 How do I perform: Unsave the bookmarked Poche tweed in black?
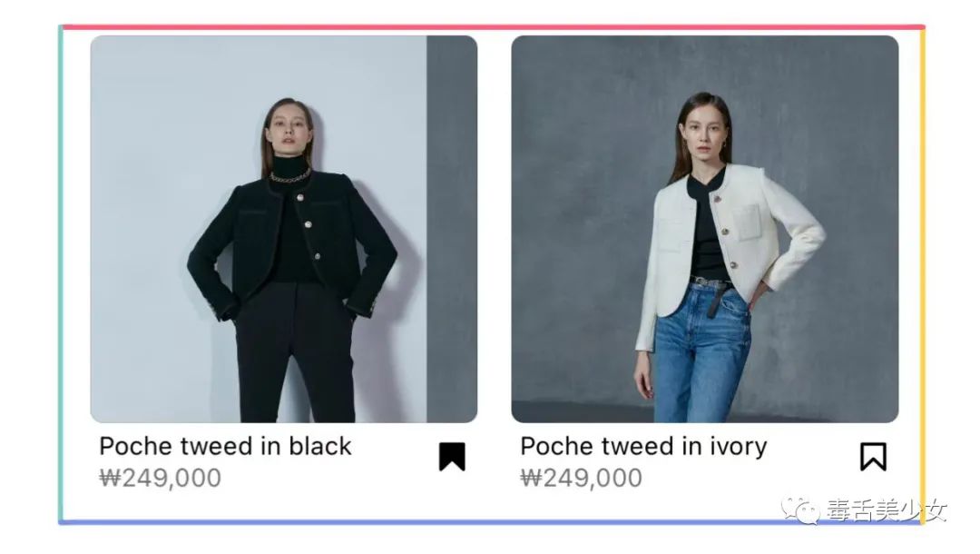coord(452,457)
